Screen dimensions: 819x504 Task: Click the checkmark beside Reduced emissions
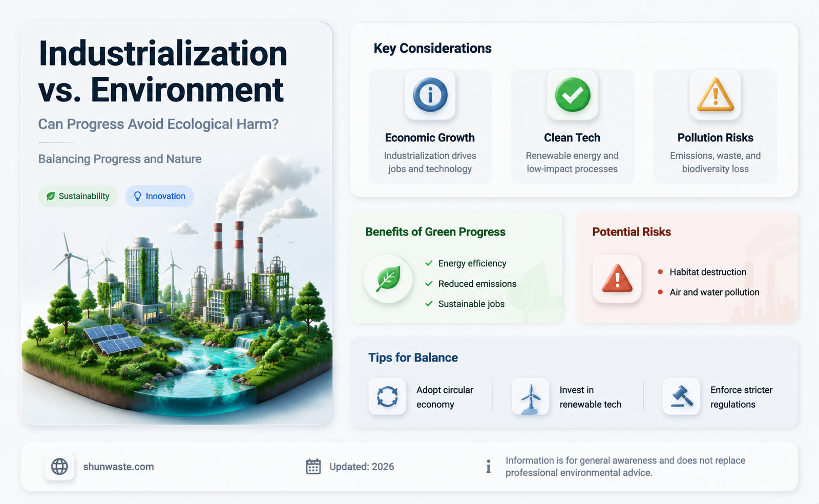(x=429, y=284)
